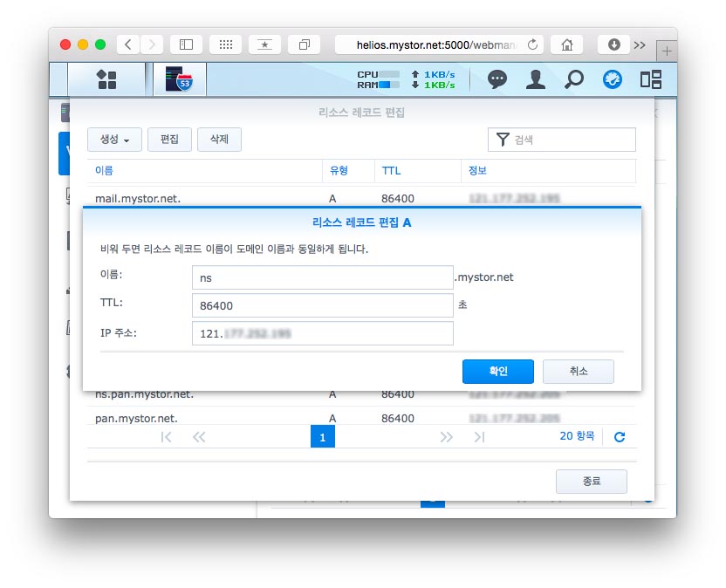Cancel editing with 취소 button
726x588 pixels.
coord(578,371)
